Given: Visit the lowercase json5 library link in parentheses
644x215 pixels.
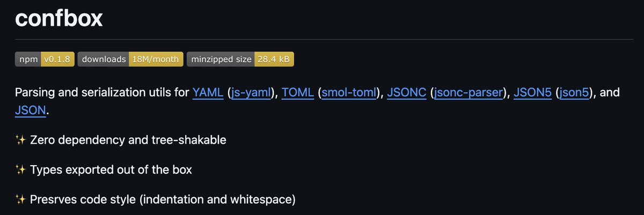Looking at the screenshot, I should 576,93.
